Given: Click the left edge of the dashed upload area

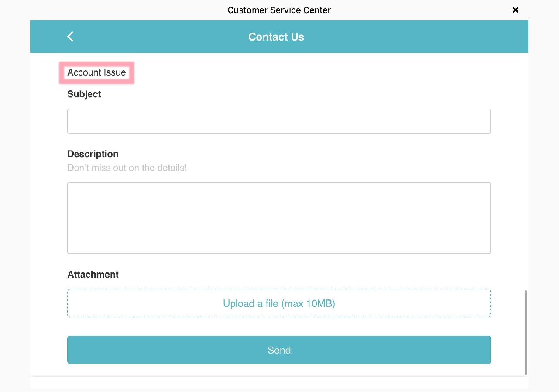Looking at the screenshot, I should pyautogui.click(x=71, y=303).
